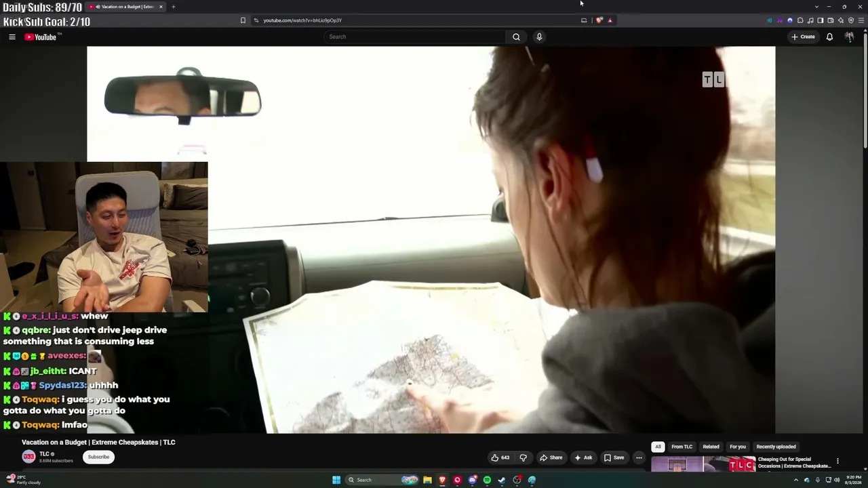Click the Windows taskbar search box
Screen dimensions: 868x488
pyautogui.click(x=382, y=480)
